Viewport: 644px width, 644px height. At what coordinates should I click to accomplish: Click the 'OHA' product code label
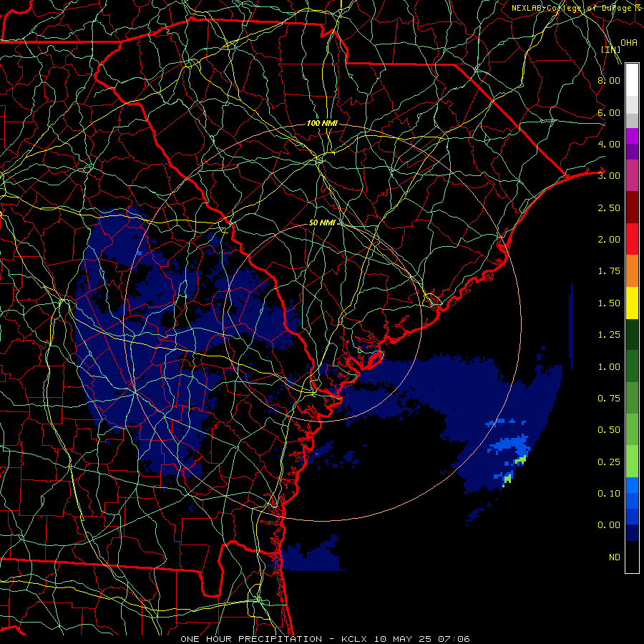(x=629, y=42)
